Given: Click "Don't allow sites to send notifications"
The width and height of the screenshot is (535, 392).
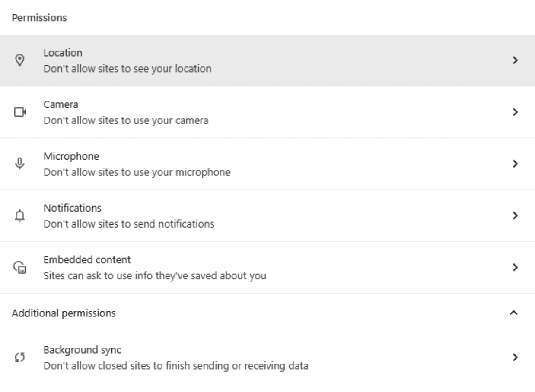Looking at the screenshot, I should click(x=129, y=224).
